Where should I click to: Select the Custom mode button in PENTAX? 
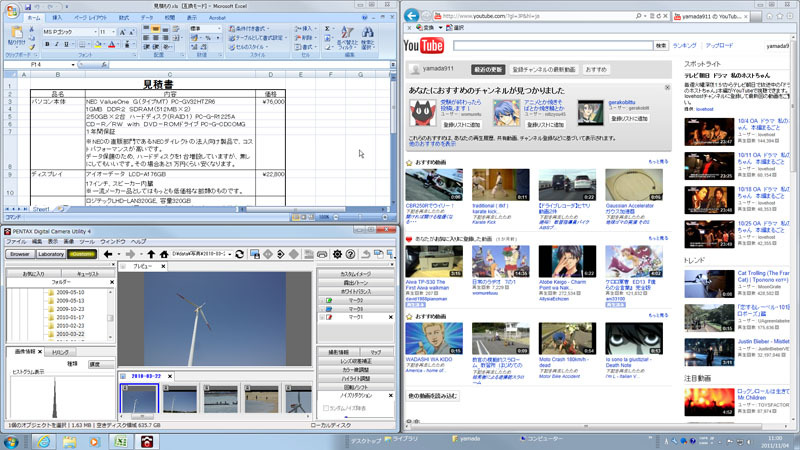[82, 254]
